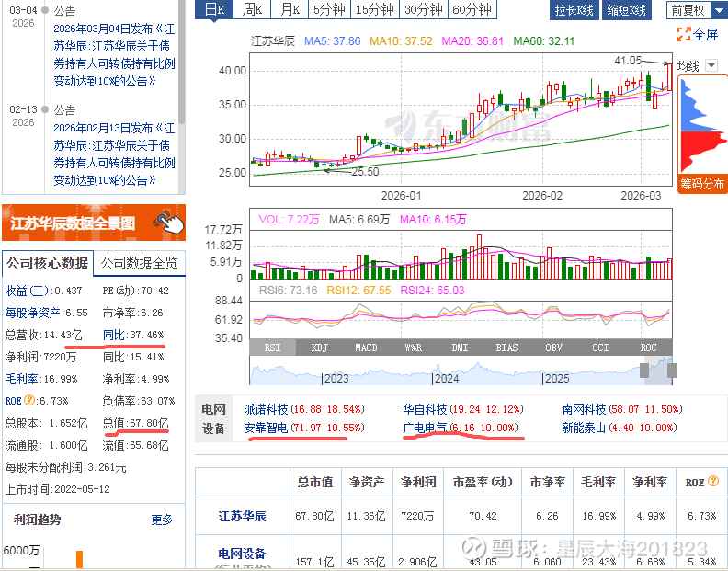The width and height of the screenshot is (728, 571).
Task: Select the RSI indicator tab
Action: coord(272,348)
